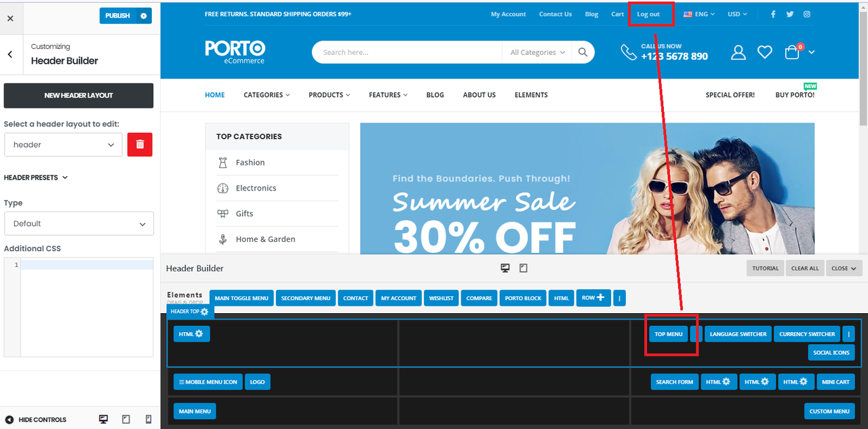
Task: Open Header Top settings gear
Action: tap(205, 312)
